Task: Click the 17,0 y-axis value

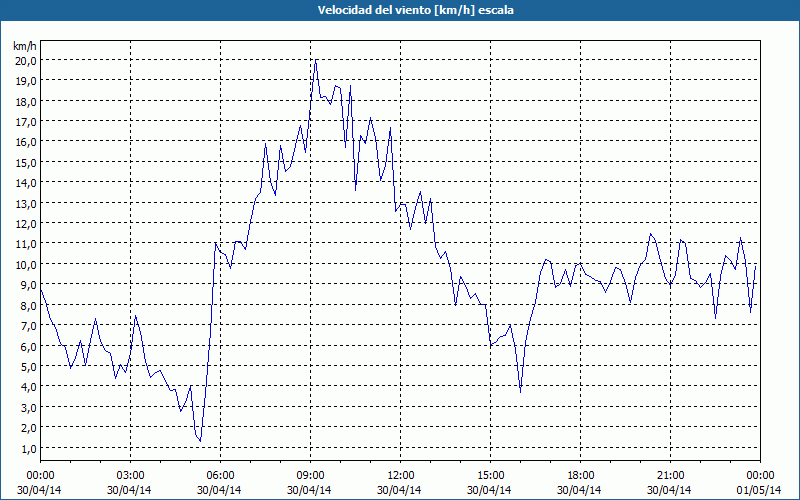Action: (26, 122)
